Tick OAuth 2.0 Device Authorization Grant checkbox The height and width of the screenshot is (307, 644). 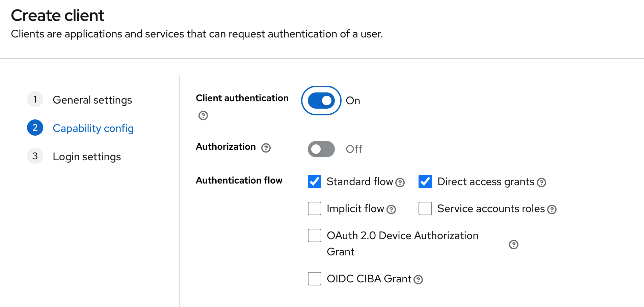click(x=315, y=235)
